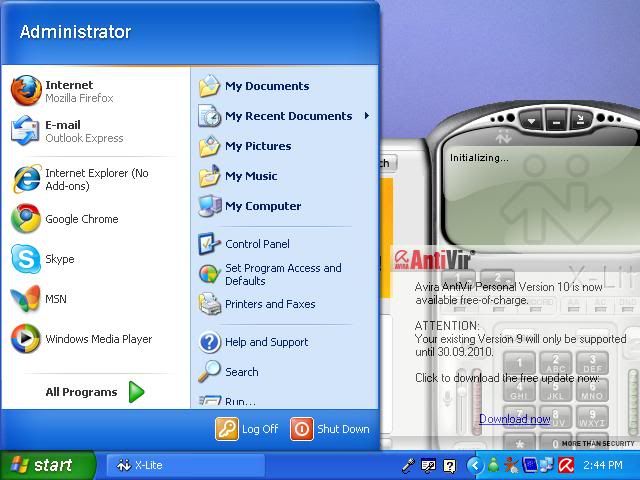Click the Download now link in AntiVir popup

tap(515, 419)
